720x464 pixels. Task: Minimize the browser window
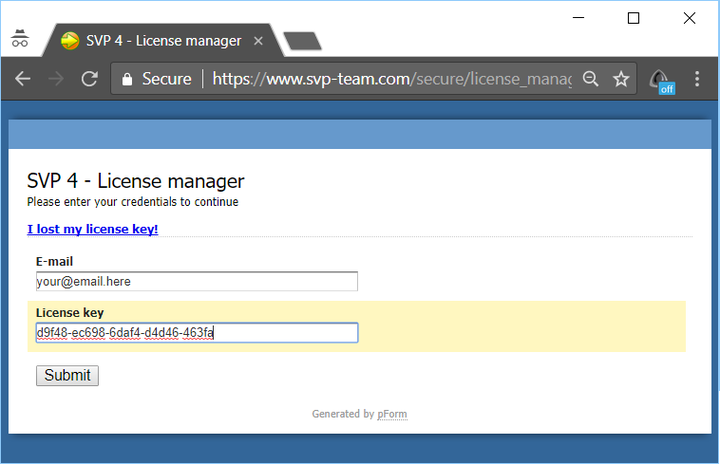click(x=579, y=18)
